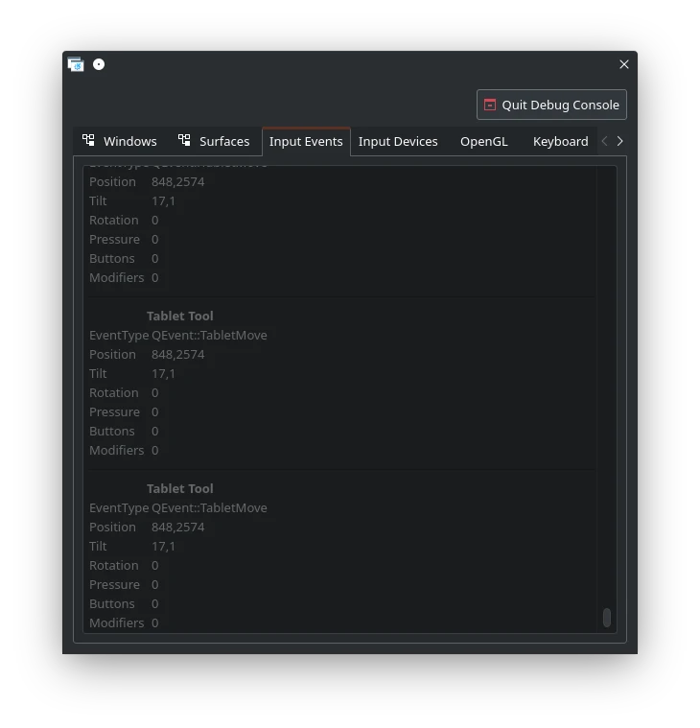This screenshot has width=700, height=728.
Task: Select the lowest EventType QEvent::TabletMove line
Action: pyautogui.click(x=178, y=508)
